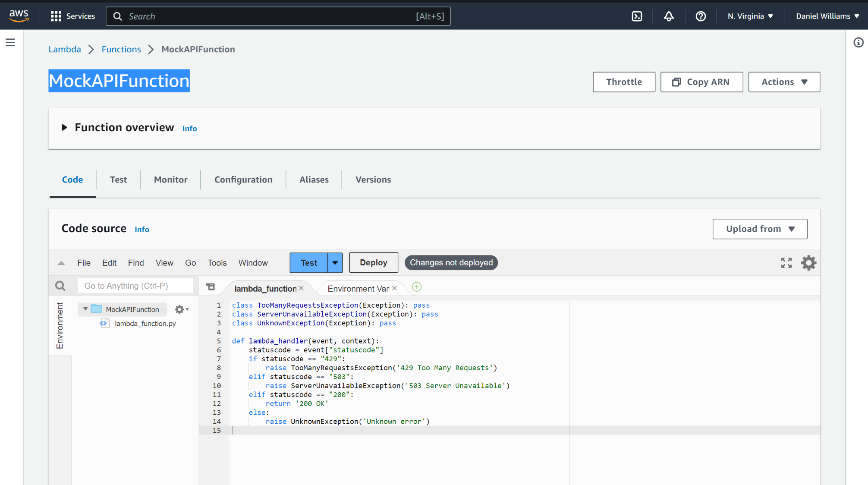Open the MockAPIFunction folder gear menu

(x=182, y=309)
